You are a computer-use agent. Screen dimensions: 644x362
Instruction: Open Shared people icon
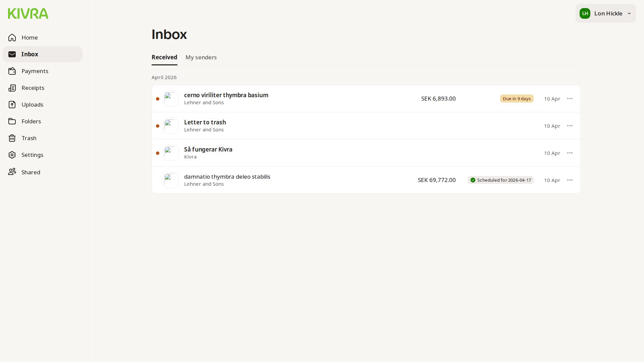(x=12, y=172)
